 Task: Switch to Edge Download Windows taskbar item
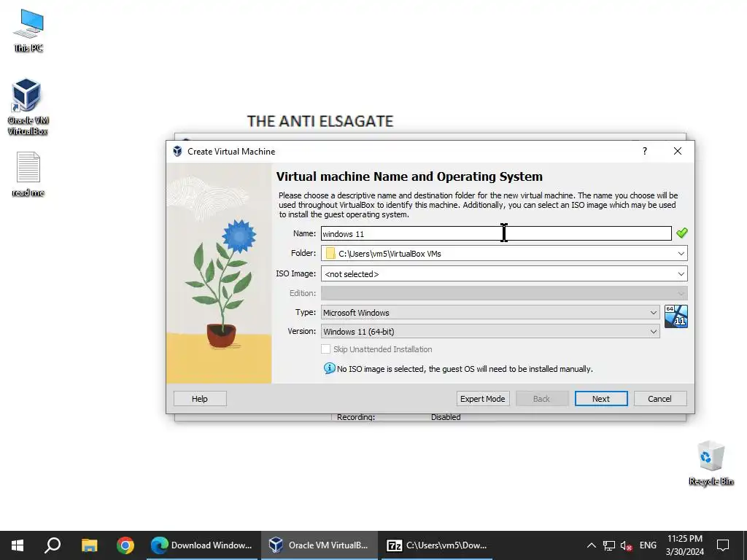(202, 545)
